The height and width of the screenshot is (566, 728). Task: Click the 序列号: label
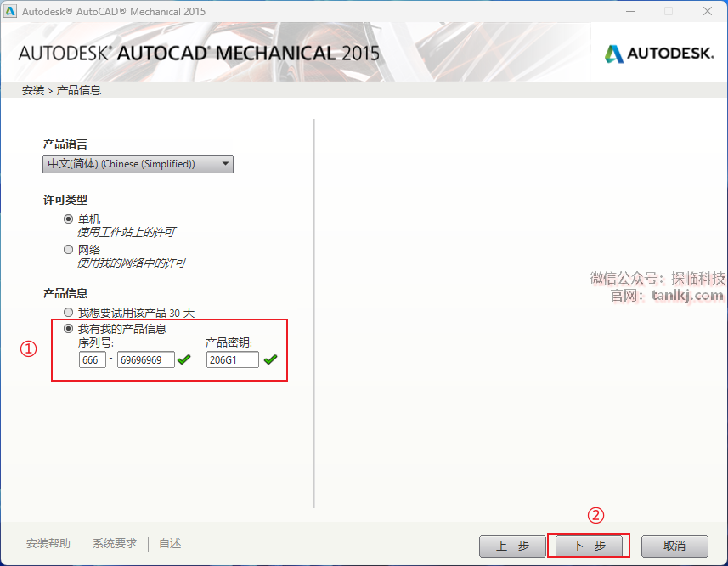point(96,343)
